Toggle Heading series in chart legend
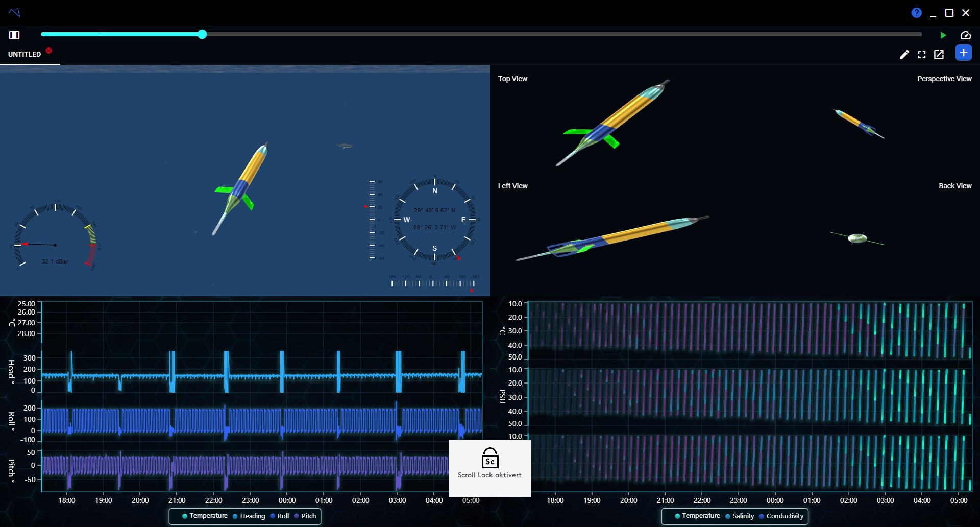980x527 pixels. [249, 516]
